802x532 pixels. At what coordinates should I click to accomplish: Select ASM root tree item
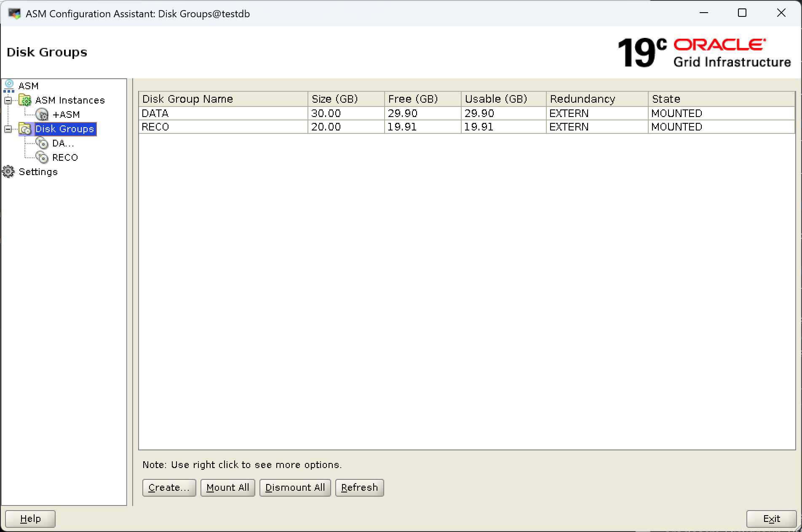click(x=29, y=86)
